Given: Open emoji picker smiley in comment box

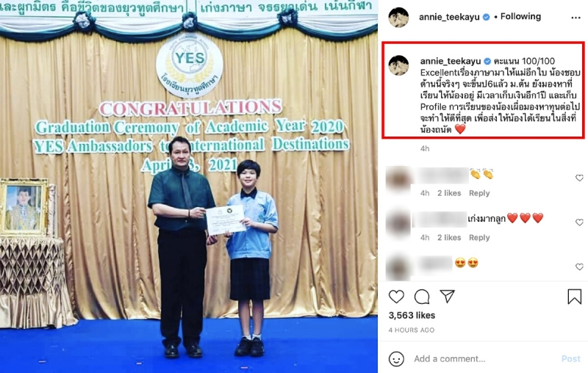Looking at the screenshot, I should pos(396,359).
